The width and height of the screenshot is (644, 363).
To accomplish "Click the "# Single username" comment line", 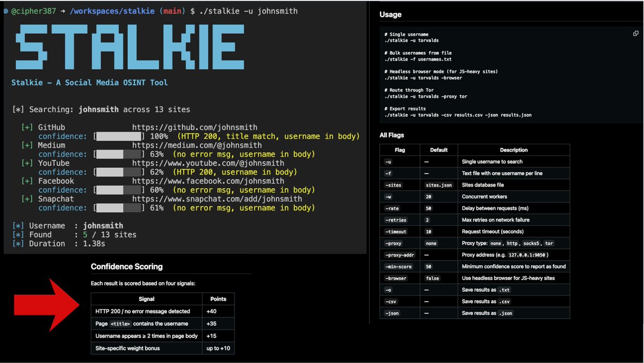I will [406, 34].
